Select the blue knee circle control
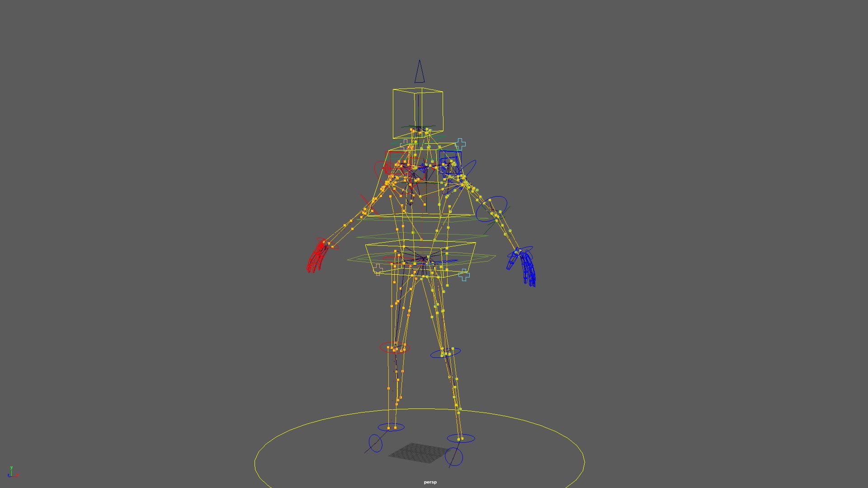The height and width of the screenshot is (488, 868). tap(445, 353)
